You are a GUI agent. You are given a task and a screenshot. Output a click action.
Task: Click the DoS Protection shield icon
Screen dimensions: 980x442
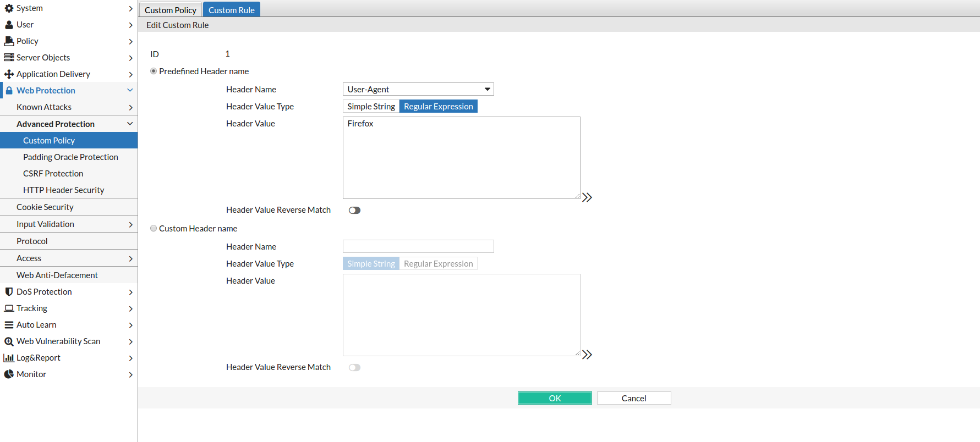click(x=9, y=292)
